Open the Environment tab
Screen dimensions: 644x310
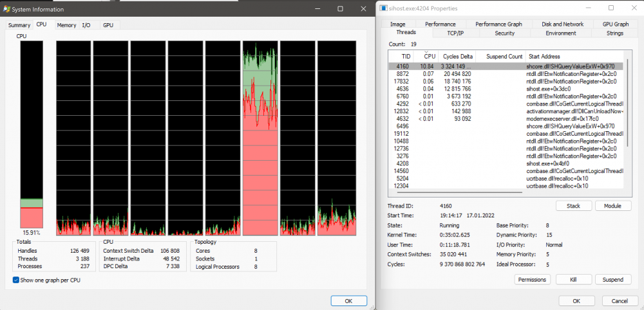560,33
